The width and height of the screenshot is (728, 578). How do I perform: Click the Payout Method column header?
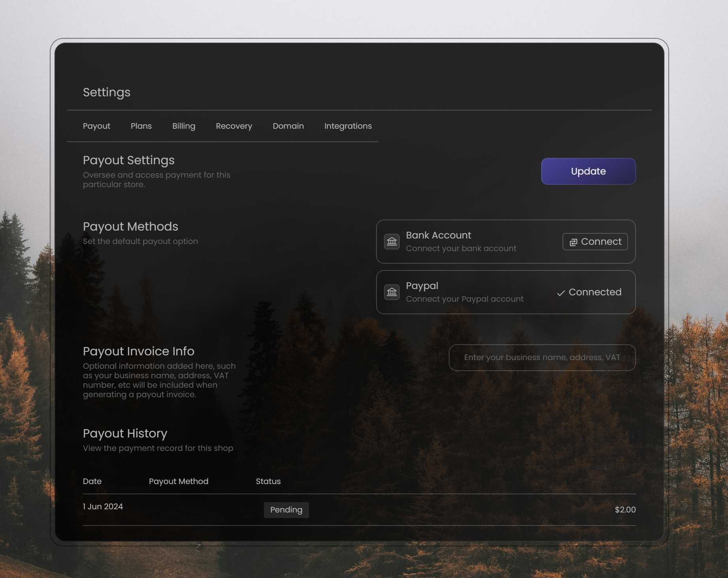click(179, 481)
